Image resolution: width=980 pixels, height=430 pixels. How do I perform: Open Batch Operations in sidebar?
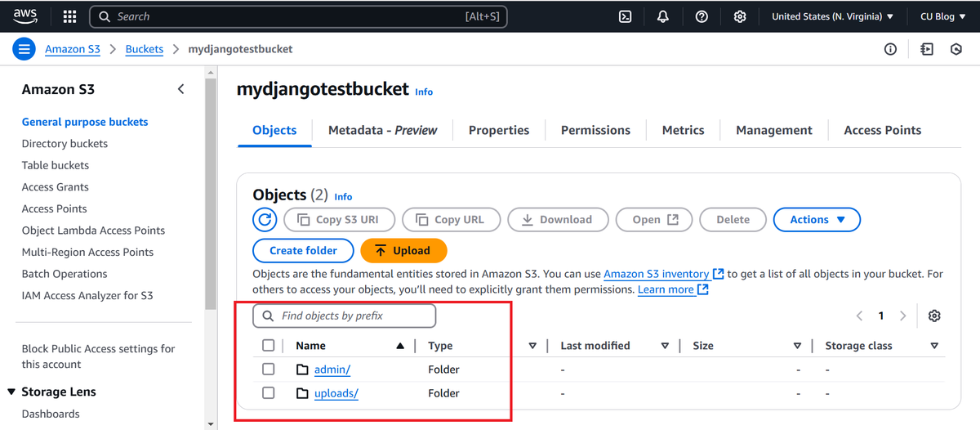click(x=65, y=274)
